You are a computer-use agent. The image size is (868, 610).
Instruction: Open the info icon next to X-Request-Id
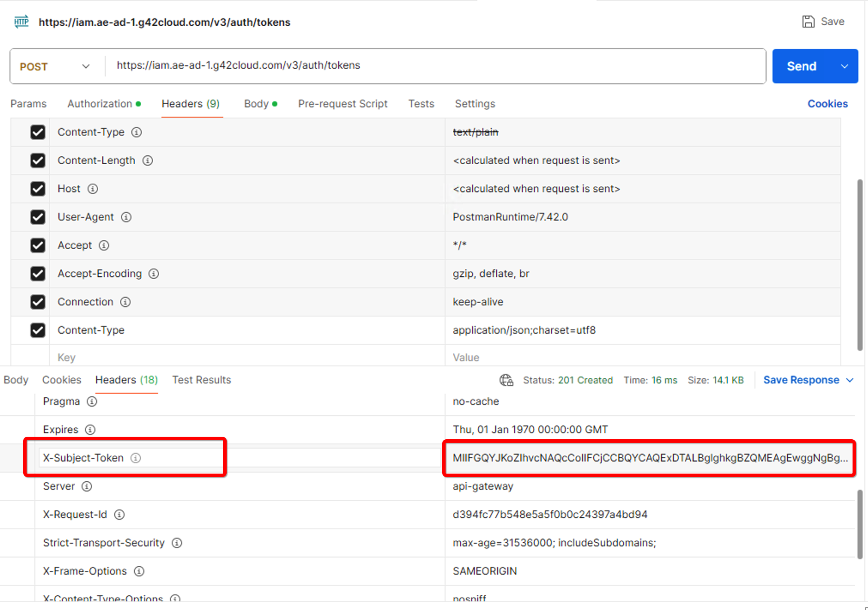[119, 515]
